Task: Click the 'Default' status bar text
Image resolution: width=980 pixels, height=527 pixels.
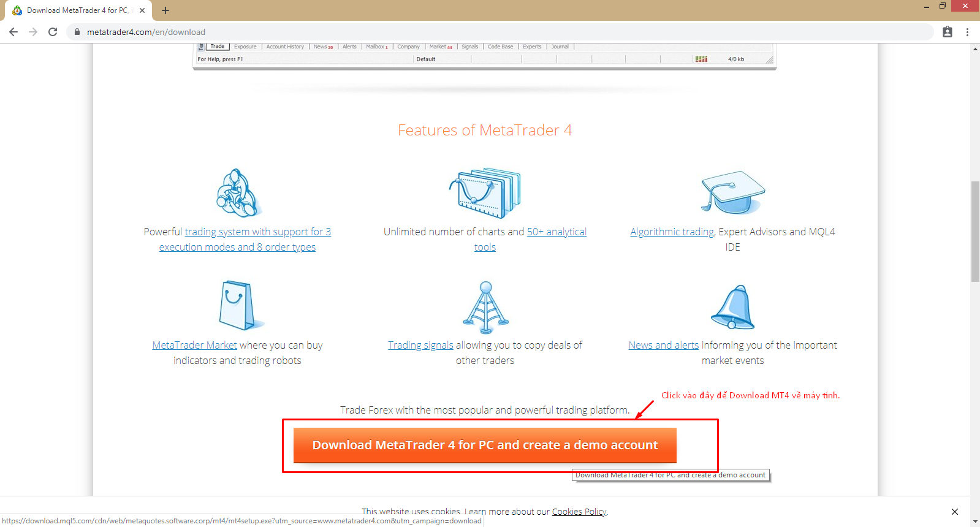Action: 426,59
